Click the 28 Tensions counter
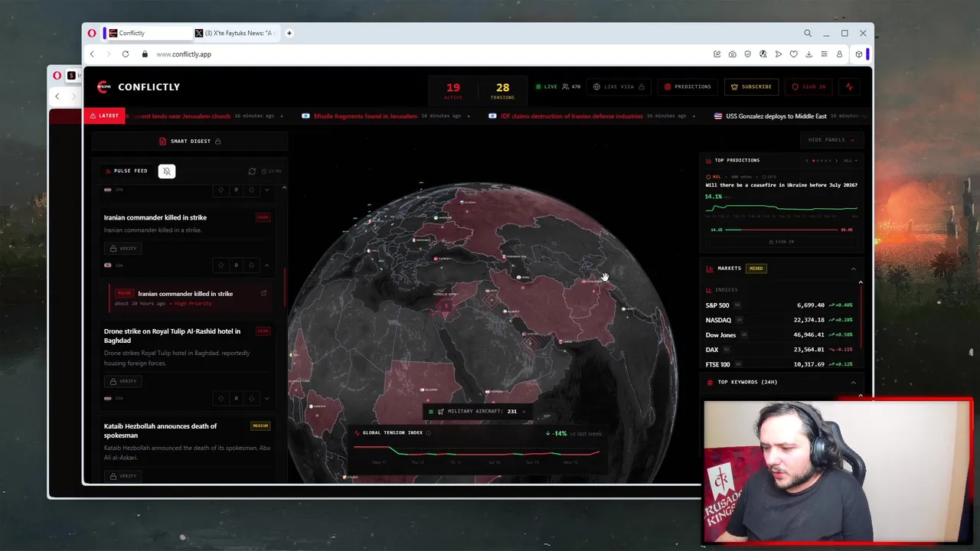 pos(502,90)
